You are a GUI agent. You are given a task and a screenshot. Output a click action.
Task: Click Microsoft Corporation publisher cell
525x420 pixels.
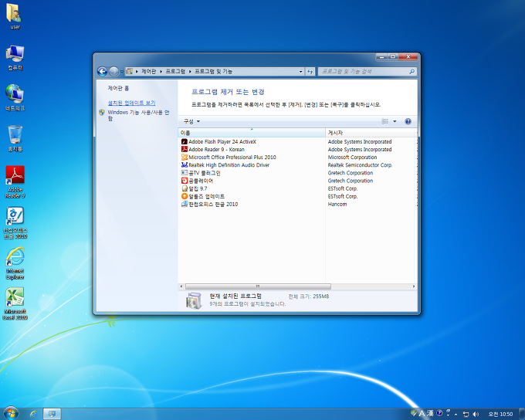click(352, 157)
